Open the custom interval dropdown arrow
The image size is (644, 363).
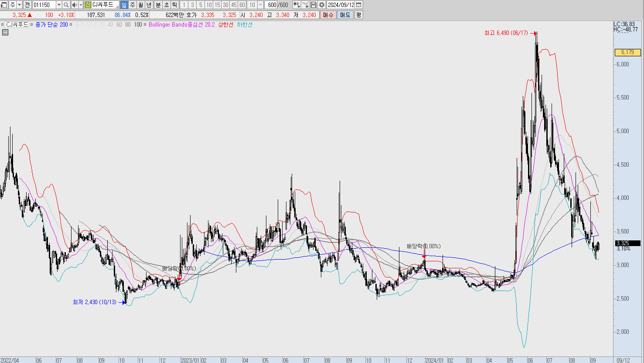click(x=261, y=5)
